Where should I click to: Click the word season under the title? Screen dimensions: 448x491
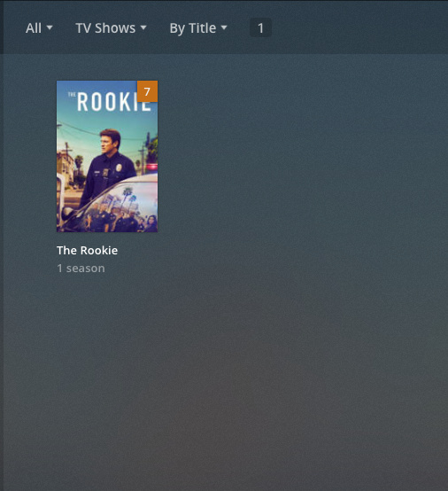click(x=85, y=269)
